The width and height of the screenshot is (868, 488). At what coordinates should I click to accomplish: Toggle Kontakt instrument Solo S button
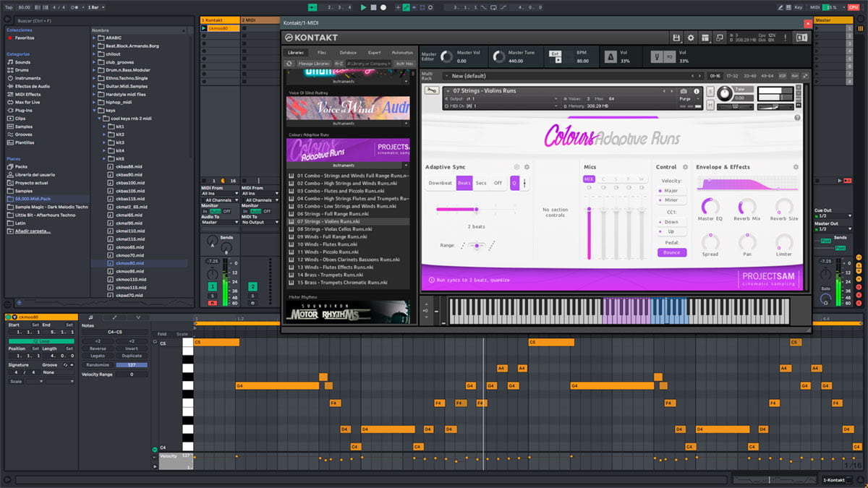pyautogui.click(x=710, y=91)
